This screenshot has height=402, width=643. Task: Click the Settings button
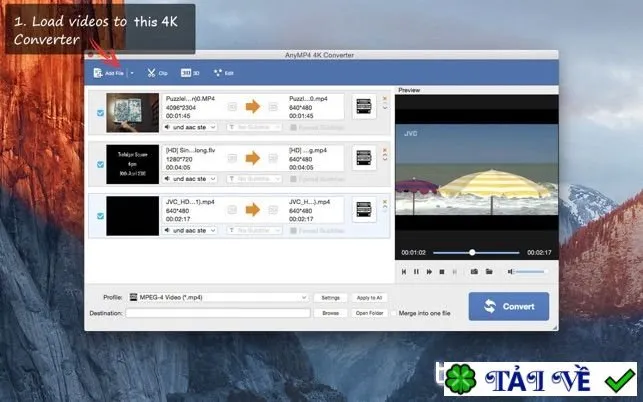pyautogui.click(x=330, y=297)
